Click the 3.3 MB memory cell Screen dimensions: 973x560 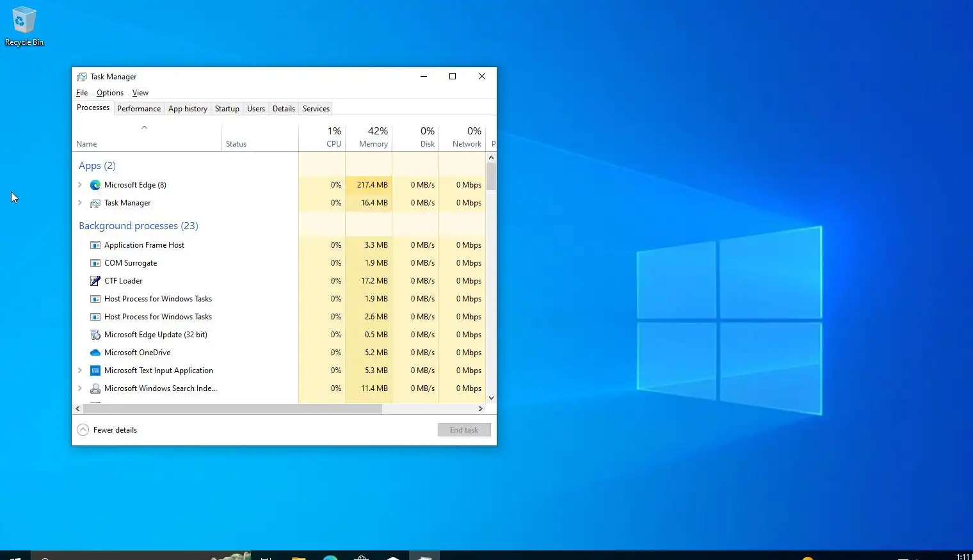369,245
